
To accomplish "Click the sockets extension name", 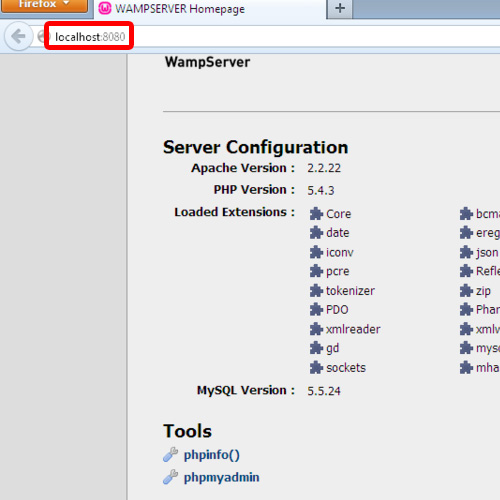I will tap(346, 368).
